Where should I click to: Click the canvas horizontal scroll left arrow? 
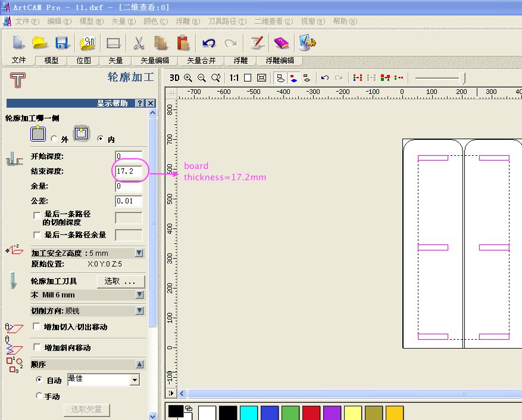tap(182, 393)
